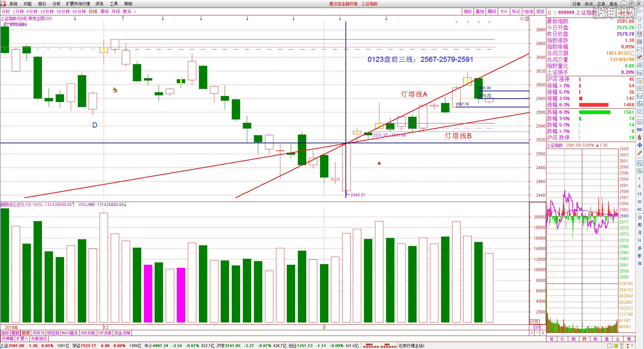This screenshot has height=349, width=644.
Task: Open the 系统 menu
Action: coord(13,4)
